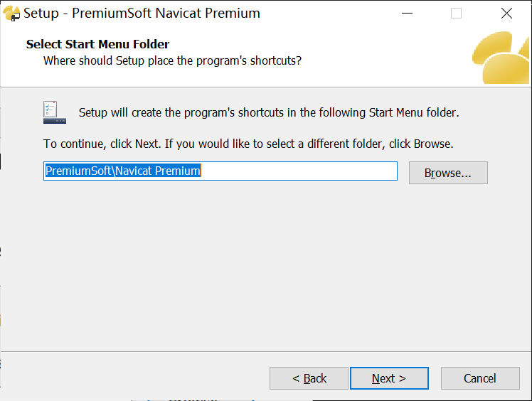Go to previous step with Back
The image size is (532, 401).
pos(309,378)
